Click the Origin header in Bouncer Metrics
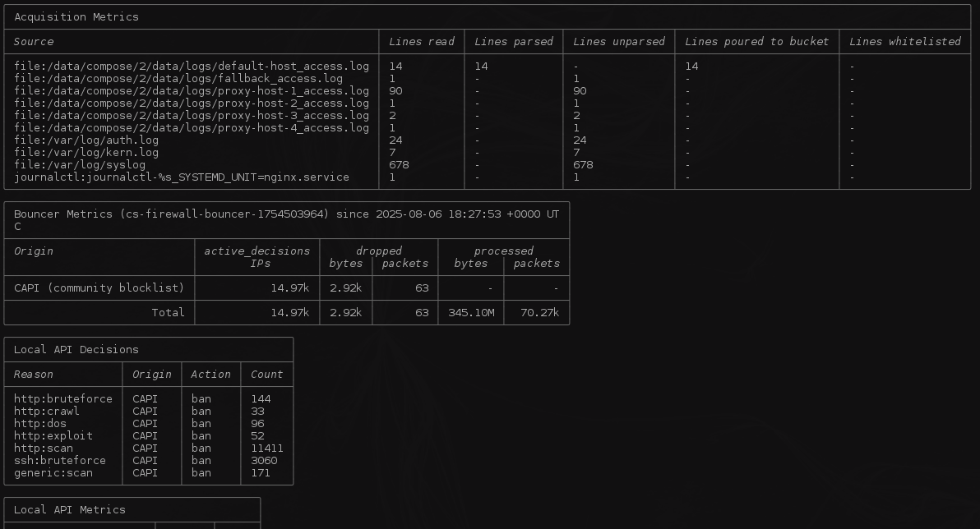 point(34,251)
